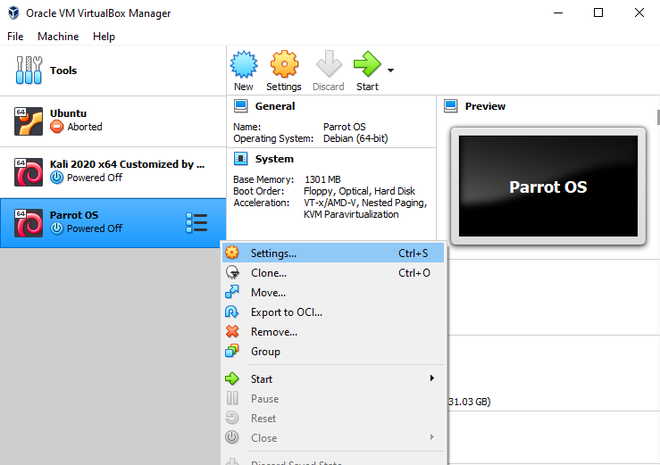Click the green Start arrow toolbar icon
Screen dimensions: 660x465
pyautogui.click(x=367, y=64)
